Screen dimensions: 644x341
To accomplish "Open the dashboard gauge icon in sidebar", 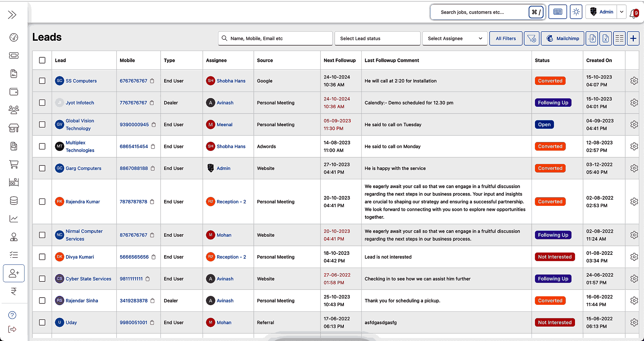I will (14, 37).
